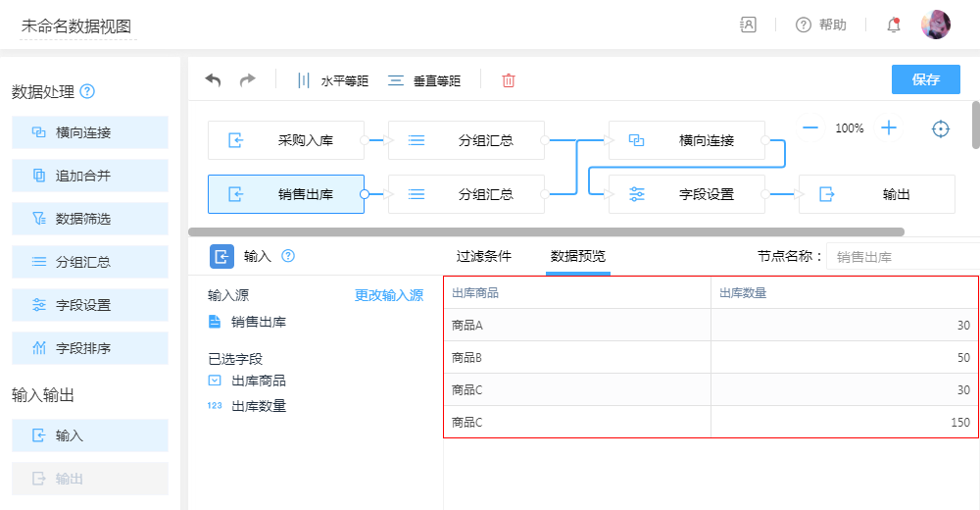Click the red delete trash icon
Screen dimensions: 980x510
click(508, 80)
